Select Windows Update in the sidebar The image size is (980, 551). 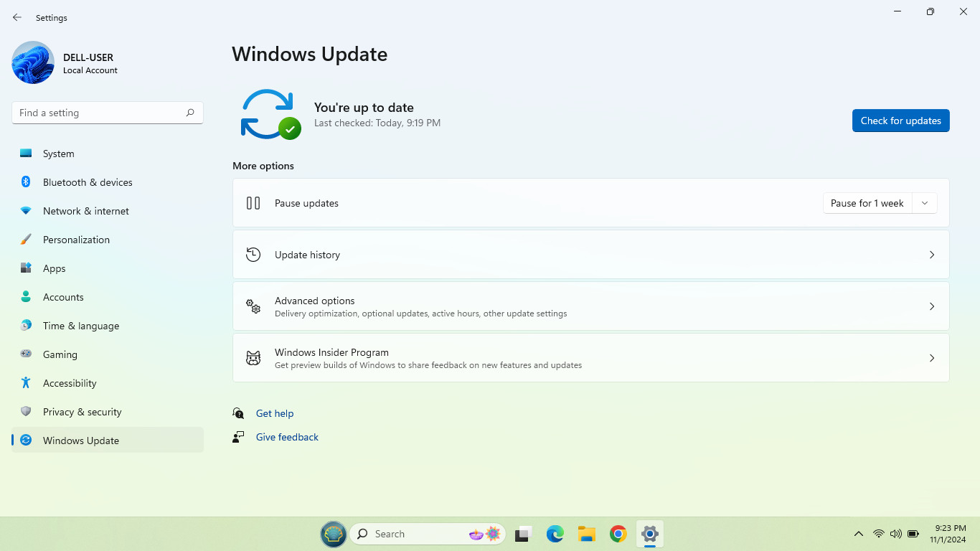[108, 441]
